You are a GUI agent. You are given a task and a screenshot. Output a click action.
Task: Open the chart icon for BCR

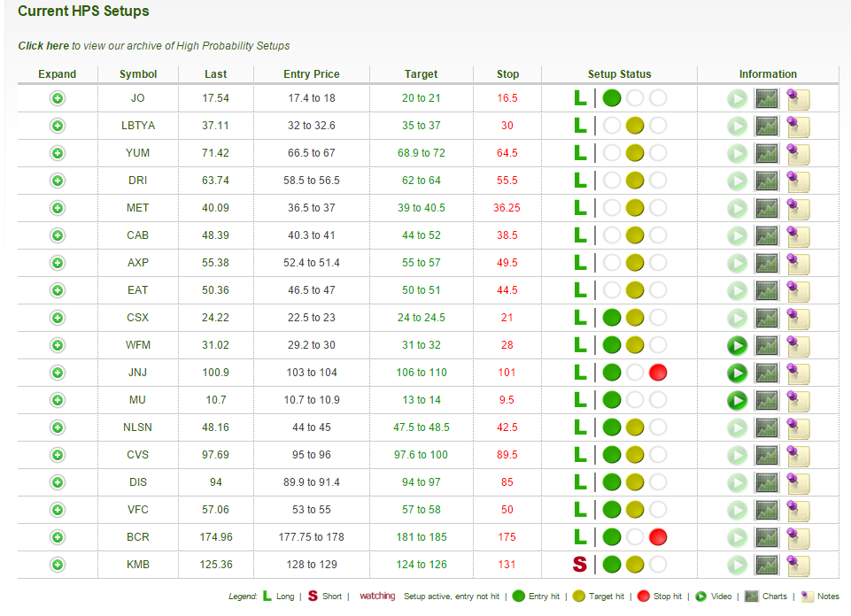point(766,537)
